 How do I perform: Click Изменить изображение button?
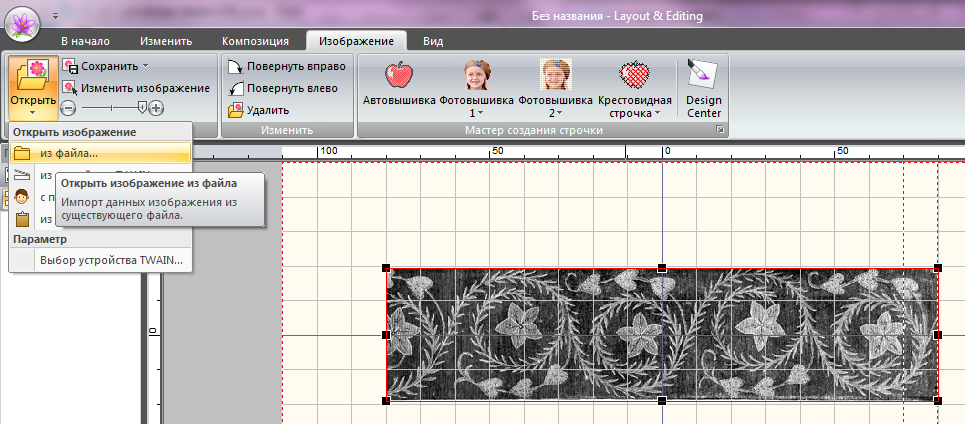(136, 88)
